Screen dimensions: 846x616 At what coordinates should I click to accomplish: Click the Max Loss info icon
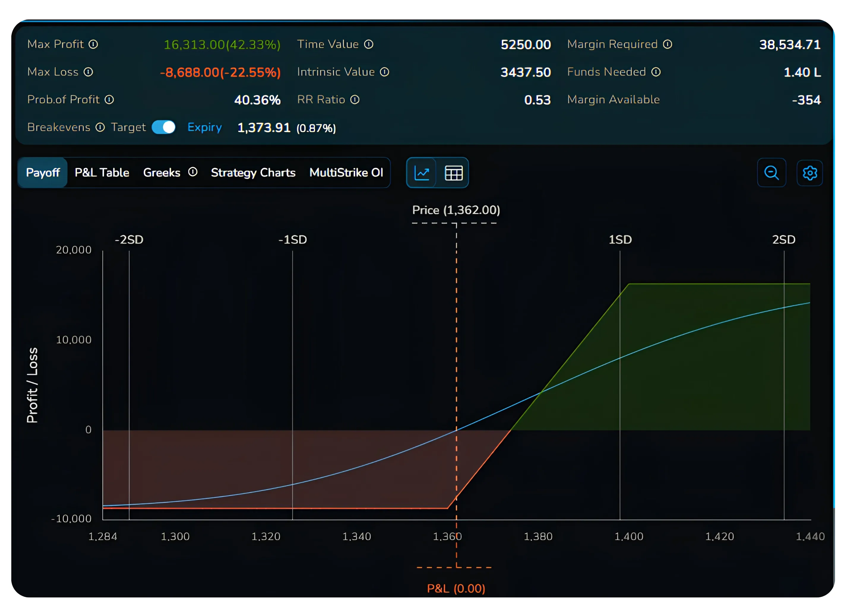(88, 72)
